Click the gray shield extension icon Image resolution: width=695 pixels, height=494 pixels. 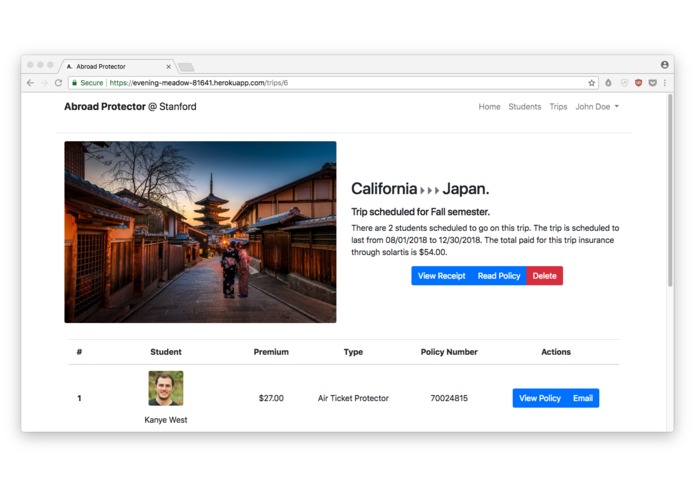(x=624, y=83)
